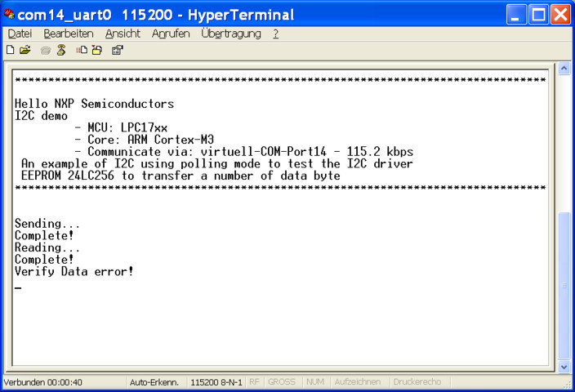
Task: Click 'Complete!' right below 'Reading...'
Action: click(44, 260)
